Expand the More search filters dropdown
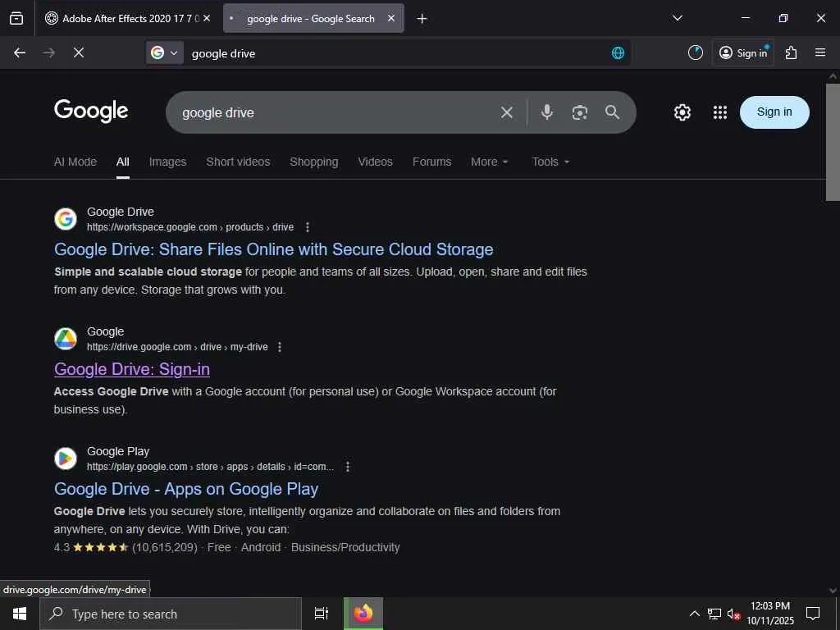The height and width of the screenshot is (630, 840). pos(490,162)
